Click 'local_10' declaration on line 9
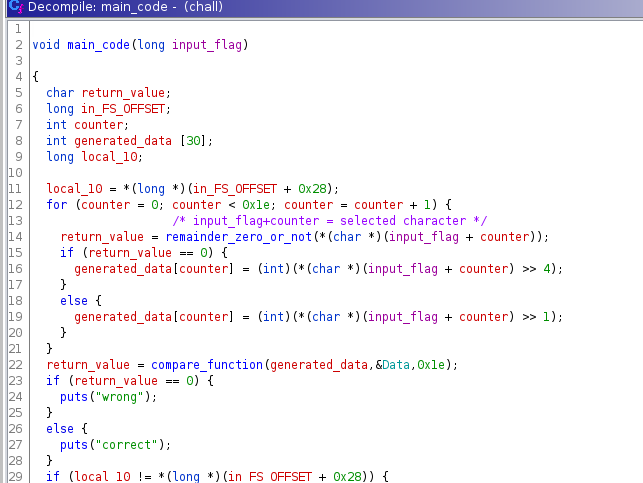643x483 pixels. point(109,157)
